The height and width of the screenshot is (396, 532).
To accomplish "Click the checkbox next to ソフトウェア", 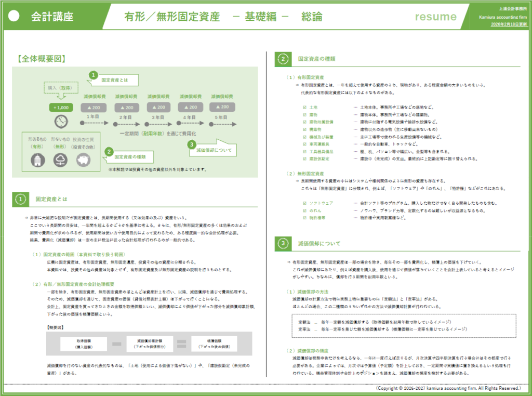I will tap(305, 203).
